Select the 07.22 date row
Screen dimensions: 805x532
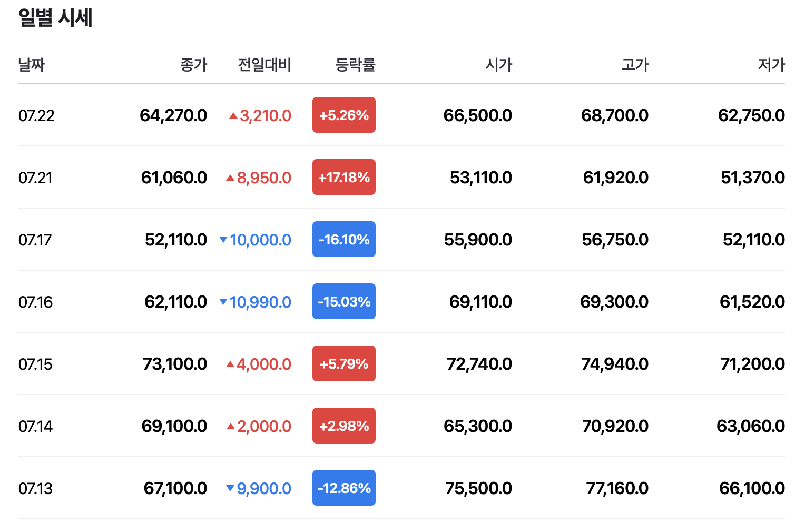pos(401,115)
